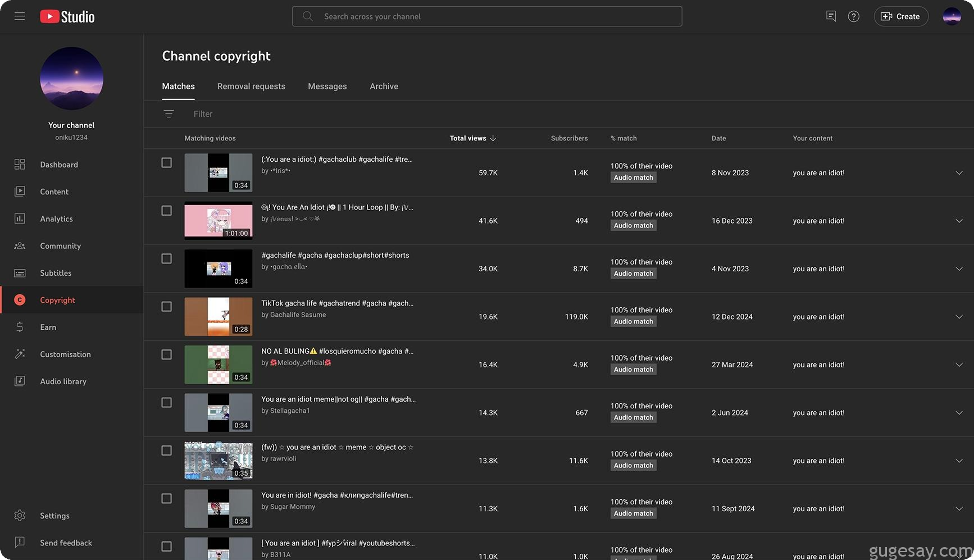Open Customisation from the sidebar

72,354
